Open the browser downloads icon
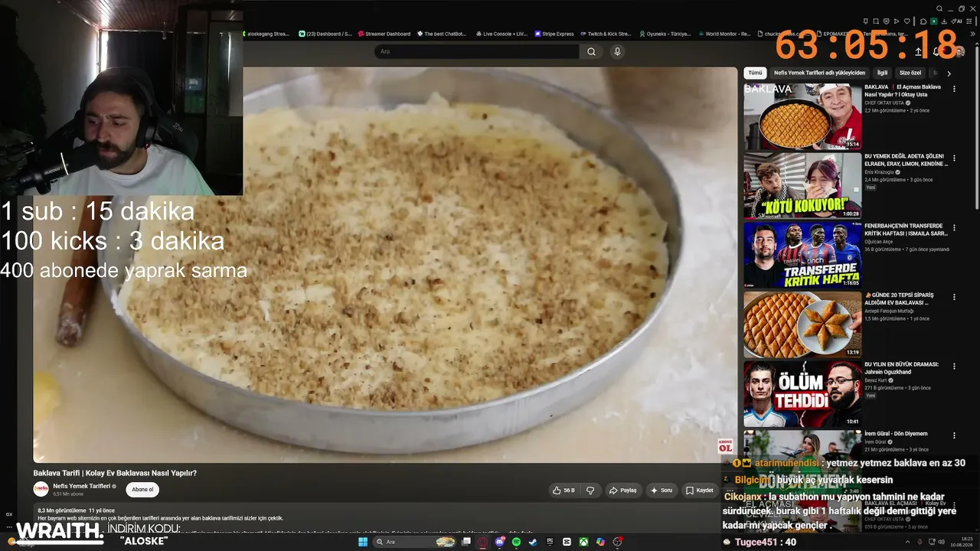980x551 pixels. 946,21
